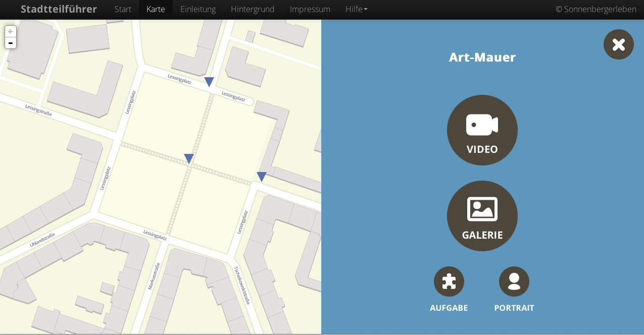
Task: Click the Art-Mauer panel heading
Action: click(x=482, y=57)
